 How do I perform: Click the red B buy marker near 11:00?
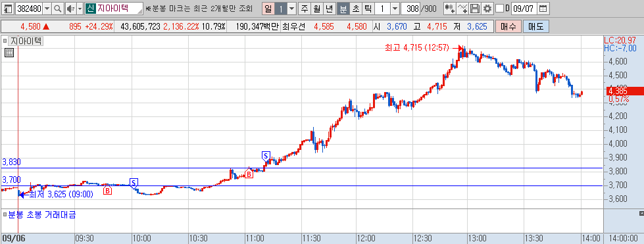[249, 174]
